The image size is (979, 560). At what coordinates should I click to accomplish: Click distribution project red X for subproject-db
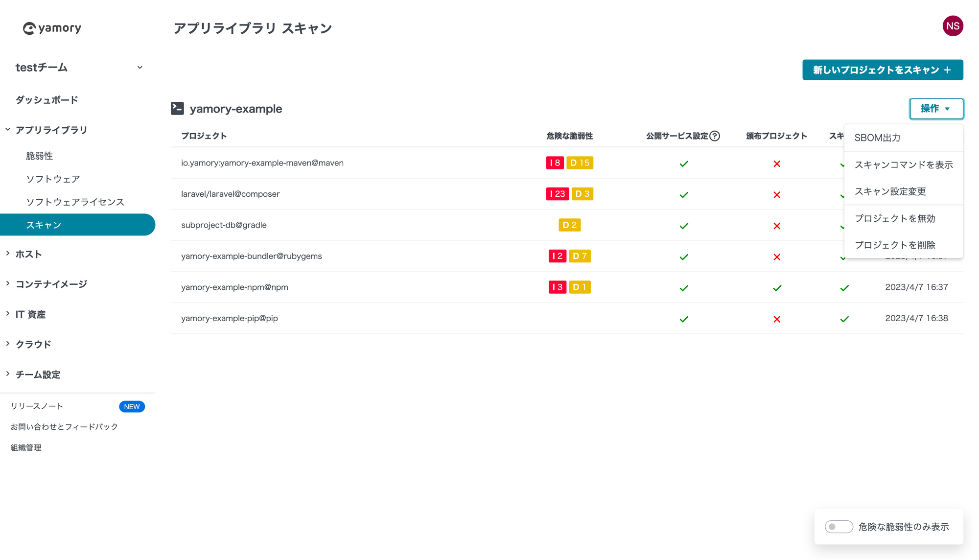pyautogui.click(x=776, y=226)
